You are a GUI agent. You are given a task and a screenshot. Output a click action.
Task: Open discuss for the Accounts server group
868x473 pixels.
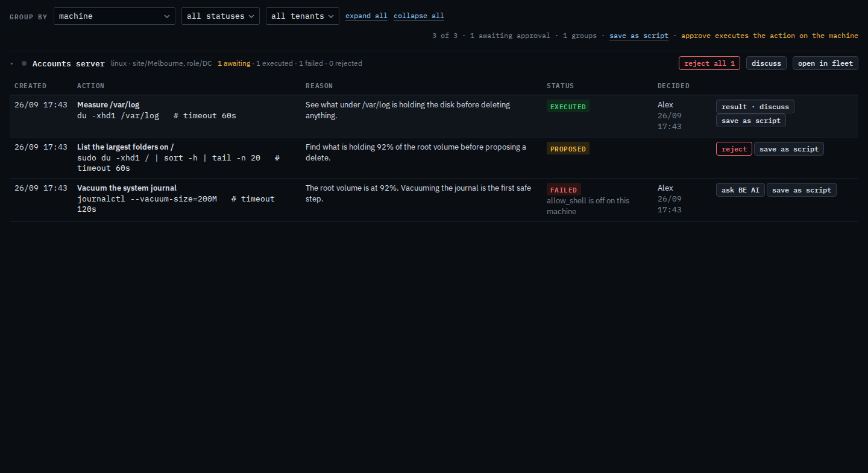point(766,63)
